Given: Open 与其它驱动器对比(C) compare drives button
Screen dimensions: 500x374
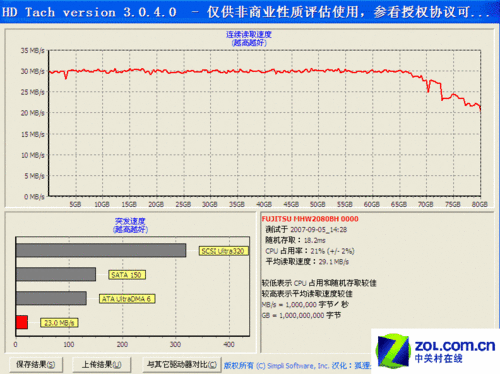Looking at the screenshot, I should 182,364.
